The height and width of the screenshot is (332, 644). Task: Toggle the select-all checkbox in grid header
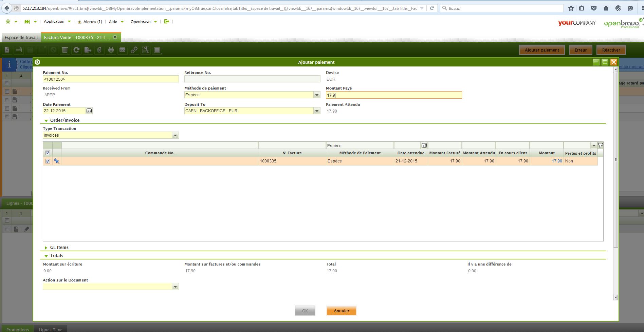48,153
